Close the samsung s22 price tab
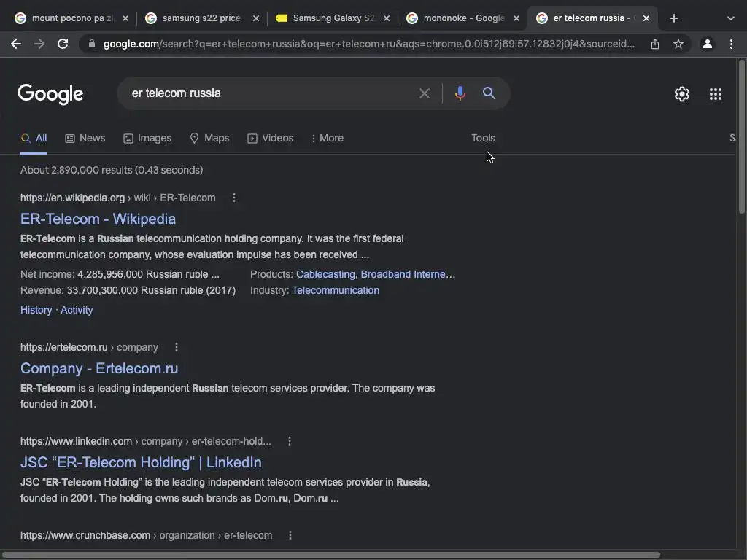 click(256, 18)
